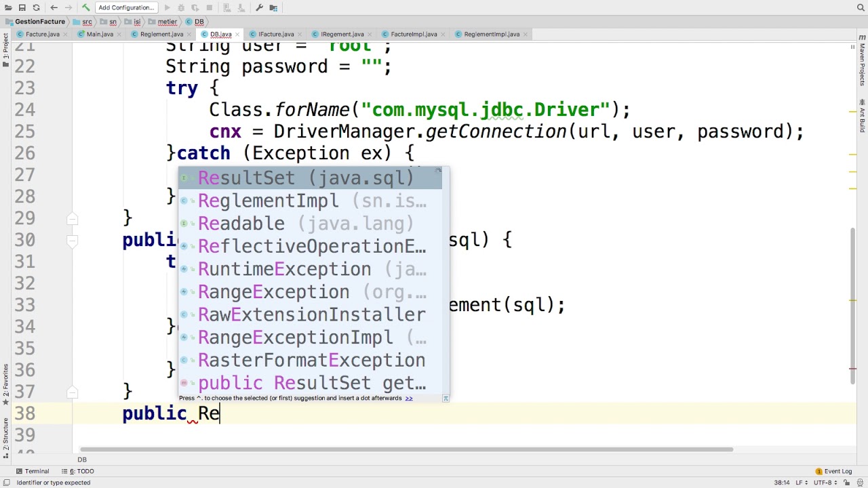Click the Save All toolbar icon
The image size is (868, 488).
coord(22,7)
